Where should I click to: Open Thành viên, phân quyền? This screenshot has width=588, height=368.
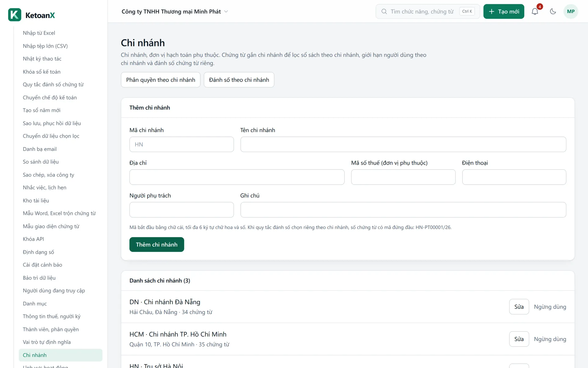click(x=61, y=329)
